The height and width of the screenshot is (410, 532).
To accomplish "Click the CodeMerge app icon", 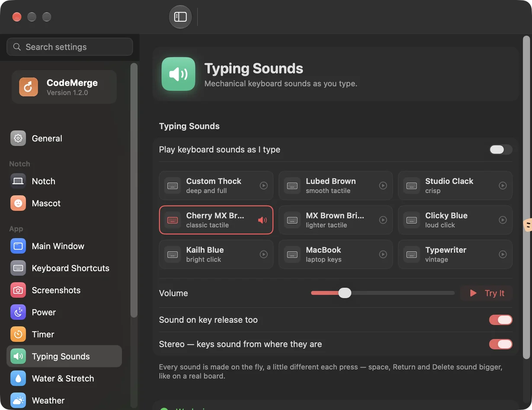I will pos(29,87).
